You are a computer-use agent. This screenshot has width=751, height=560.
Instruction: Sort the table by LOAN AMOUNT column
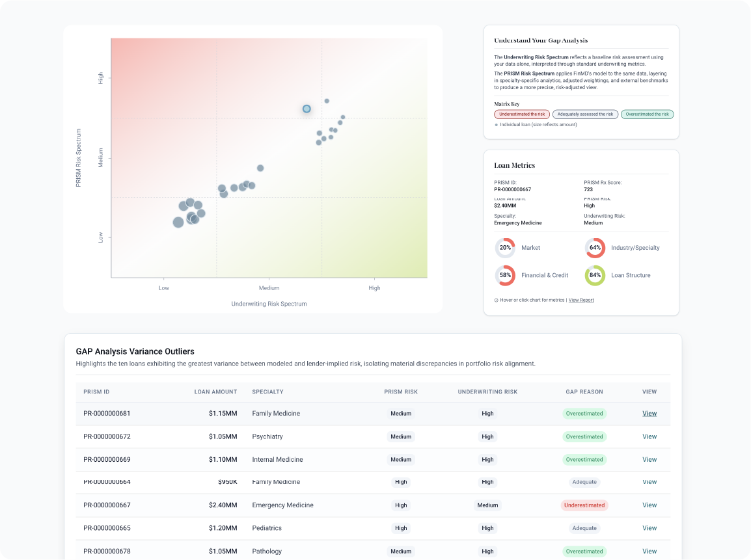point(216,392)
